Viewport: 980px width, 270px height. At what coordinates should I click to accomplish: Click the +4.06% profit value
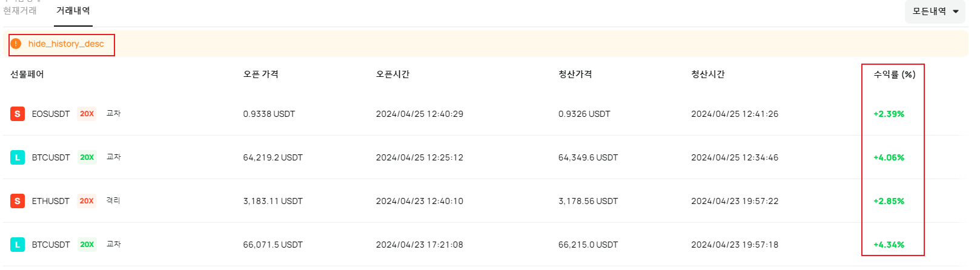889,157
